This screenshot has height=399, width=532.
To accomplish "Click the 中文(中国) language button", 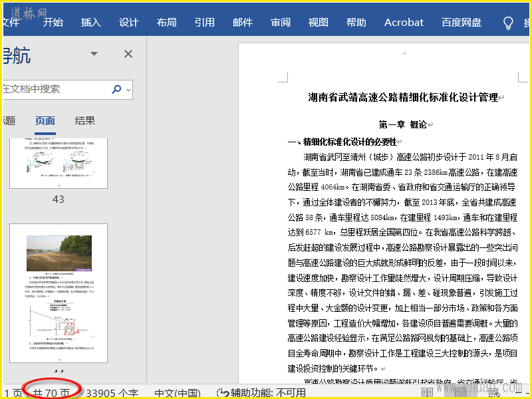I will (178, 392).
